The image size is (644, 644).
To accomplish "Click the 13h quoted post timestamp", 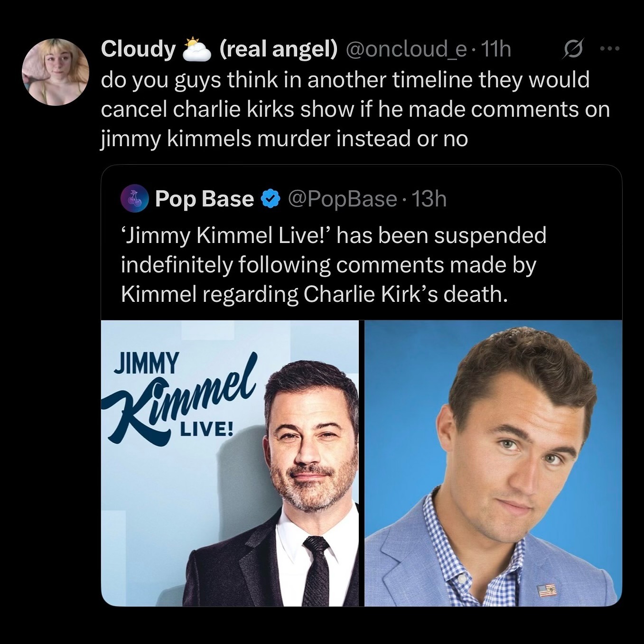I will click(429, 199).
